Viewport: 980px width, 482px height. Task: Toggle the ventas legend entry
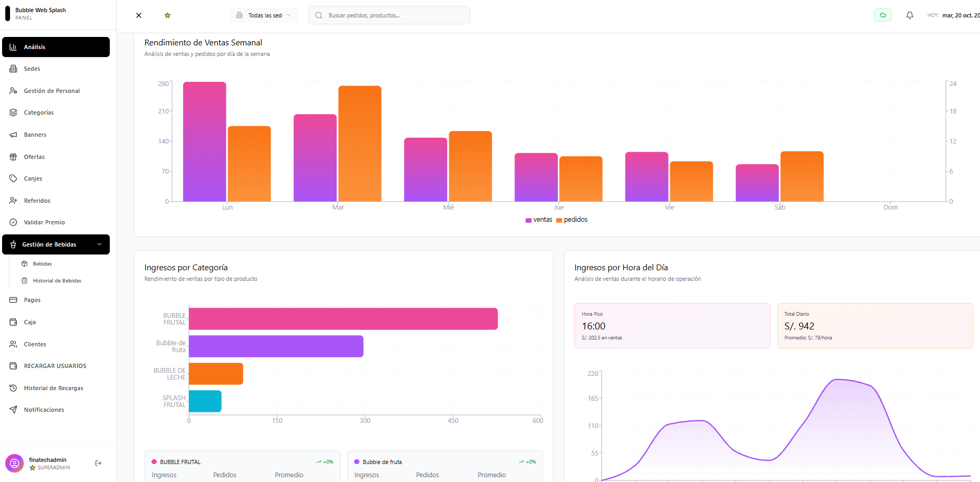coord(539,220)
